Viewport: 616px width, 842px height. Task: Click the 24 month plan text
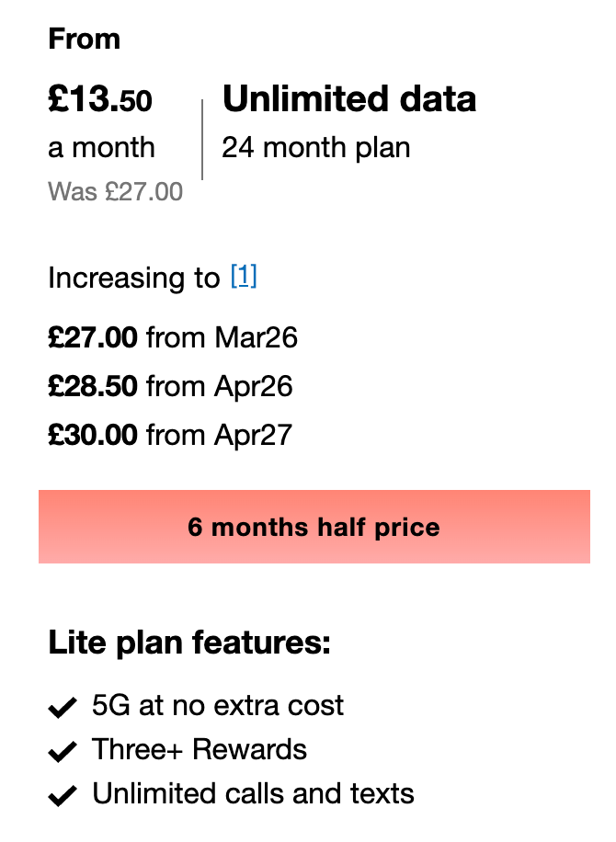[316, 148]
